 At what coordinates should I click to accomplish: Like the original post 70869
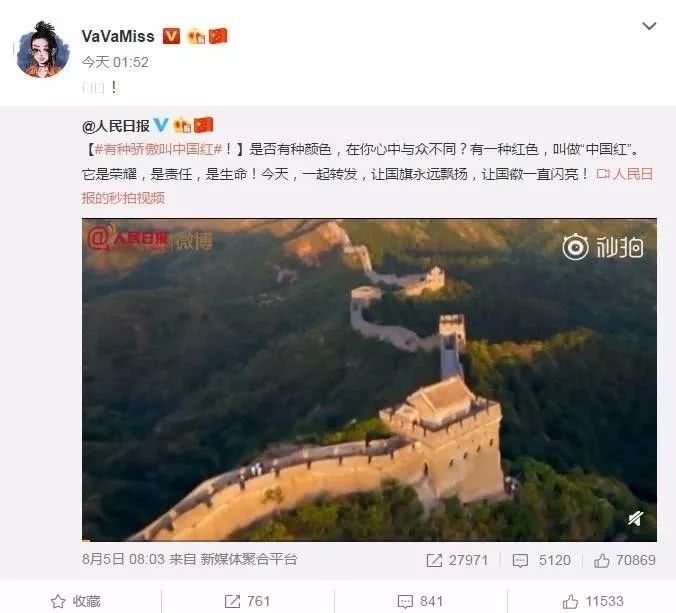pyautogui.click(x=625, y=560)
